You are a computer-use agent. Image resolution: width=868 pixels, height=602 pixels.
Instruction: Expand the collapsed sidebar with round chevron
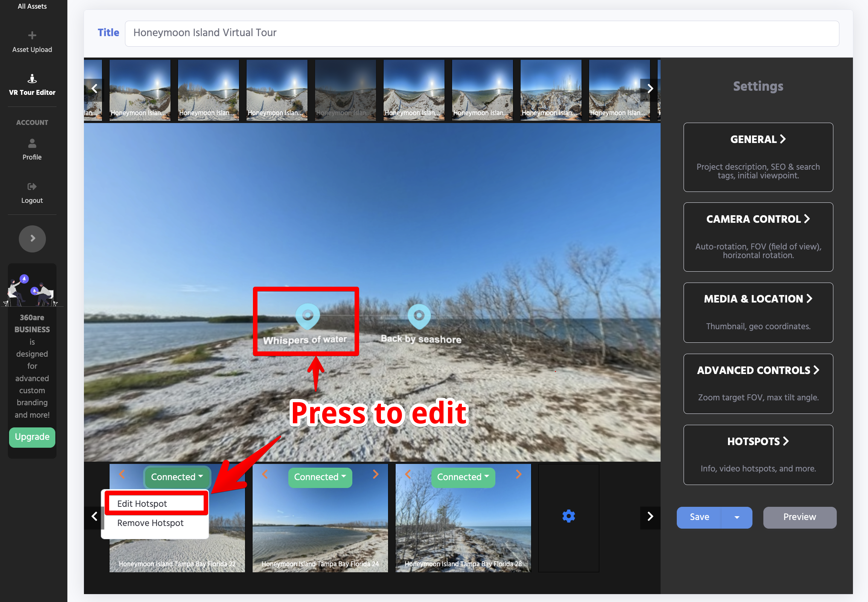(x=32, y=239)
